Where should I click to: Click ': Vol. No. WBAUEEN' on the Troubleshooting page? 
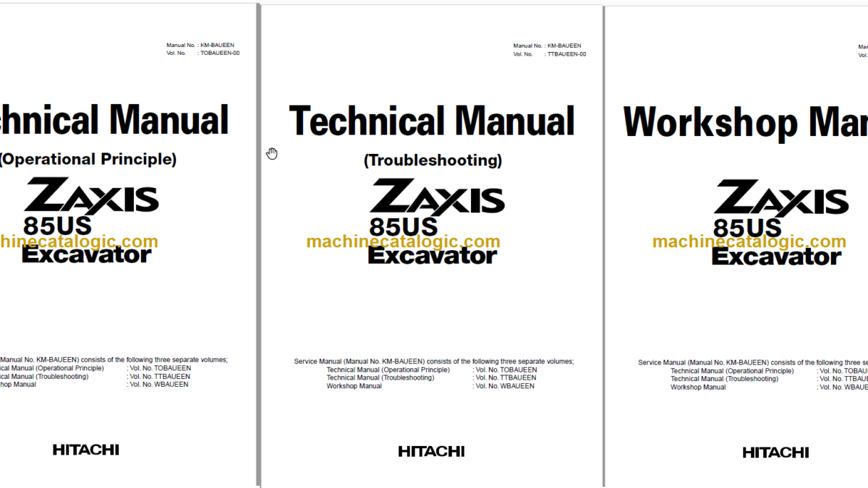click(x=503, y=386)
